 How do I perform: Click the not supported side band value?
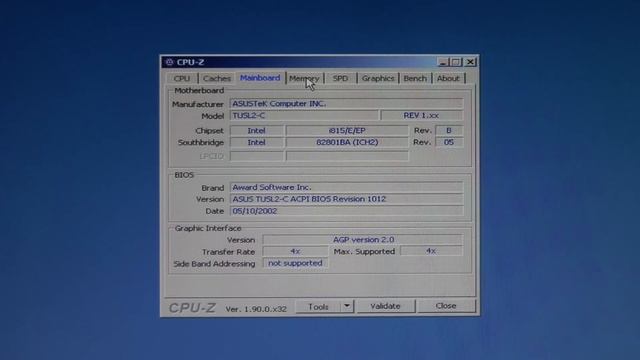click(x=296, y=263)
